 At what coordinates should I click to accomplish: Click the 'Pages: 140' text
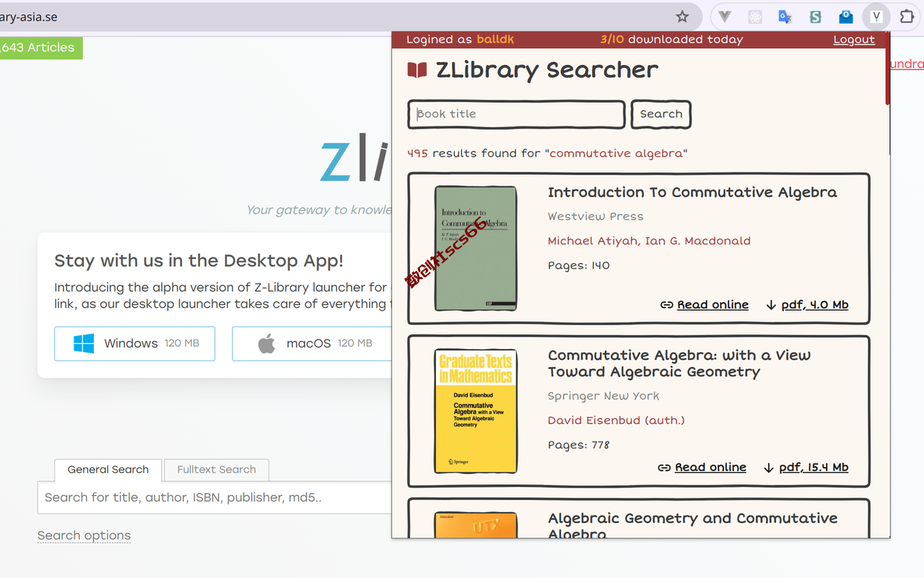pyautogui.click(x=579, y=265)
